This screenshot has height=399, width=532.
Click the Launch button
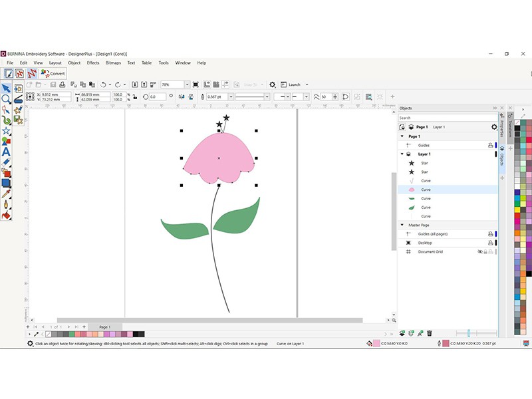tap(294, 85)
